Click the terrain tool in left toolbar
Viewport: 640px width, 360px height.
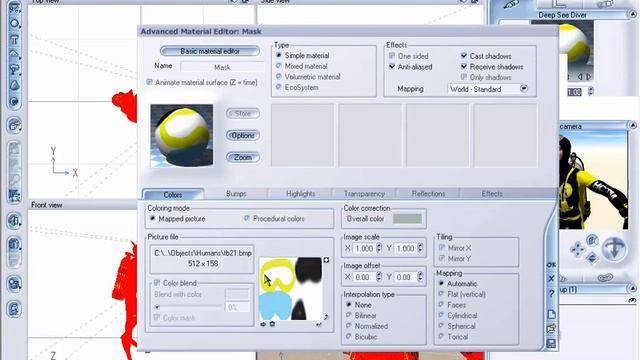click(x=14, y=54)
